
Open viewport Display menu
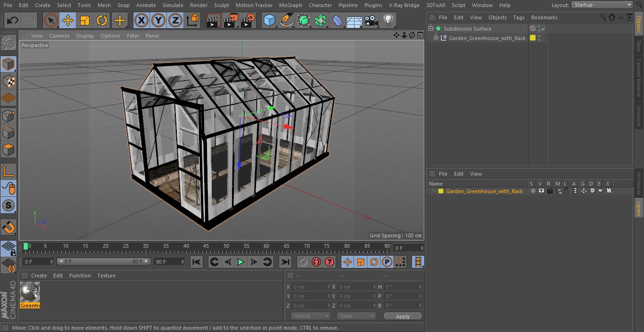coord(85,36)
